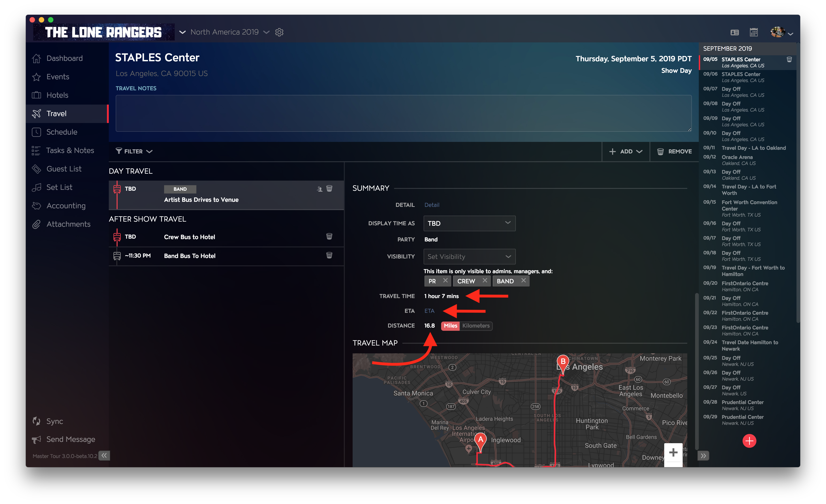Switch distance unit to Kilometers

[476, 326]
